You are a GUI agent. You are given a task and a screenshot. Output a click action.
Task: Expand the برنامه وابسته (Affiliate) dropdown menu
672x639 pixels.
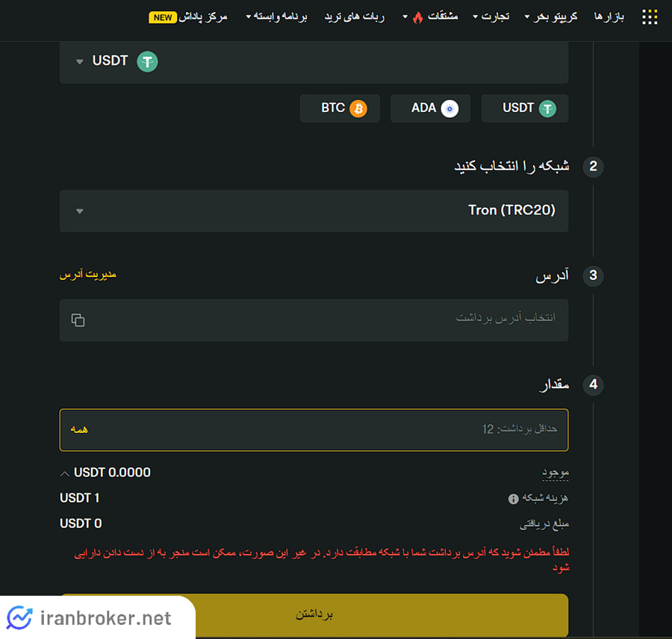(x=276, y=16)
